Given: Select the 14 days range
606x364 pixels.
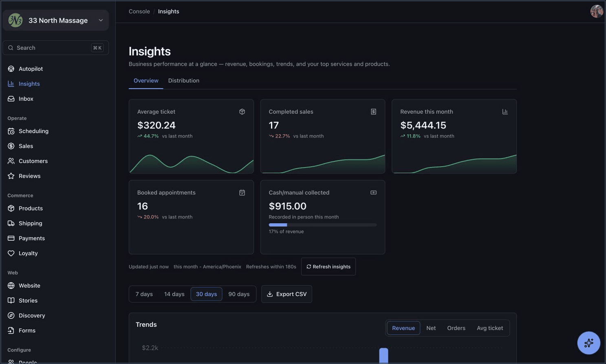Looking at the screenshot, I should point(174,294).
